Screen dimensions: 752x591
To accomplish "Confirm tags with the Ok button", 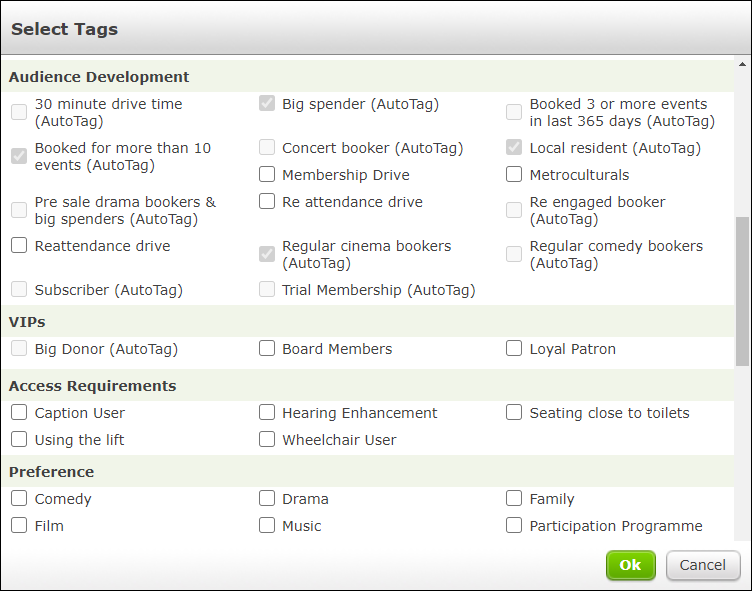I will (631, 565).
